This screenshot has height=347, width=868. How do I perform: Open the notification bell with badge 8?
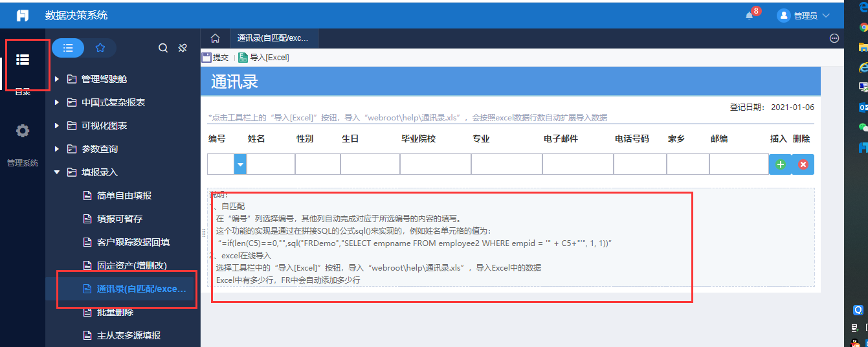coord(750,16)
